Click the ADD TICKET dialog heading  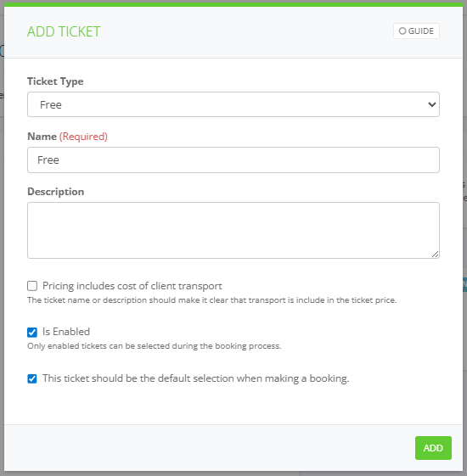tap(64, 31)
